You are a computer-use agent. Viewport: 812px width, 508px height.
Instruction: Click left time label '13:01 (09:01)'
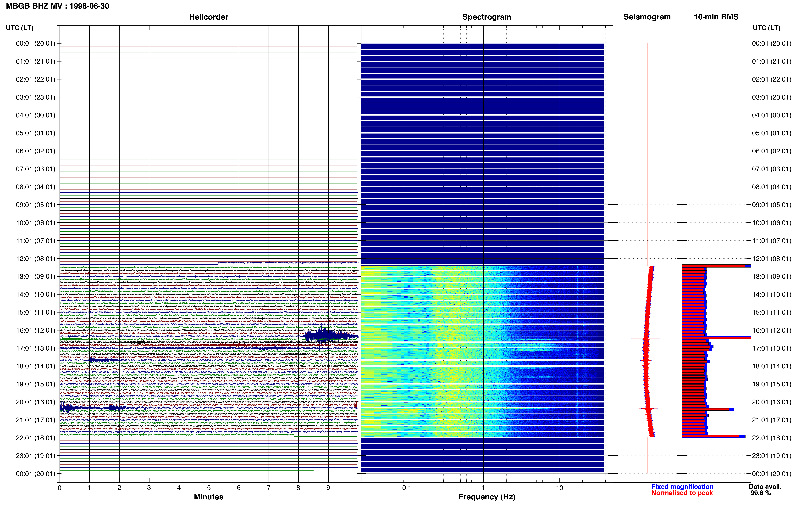36,277
